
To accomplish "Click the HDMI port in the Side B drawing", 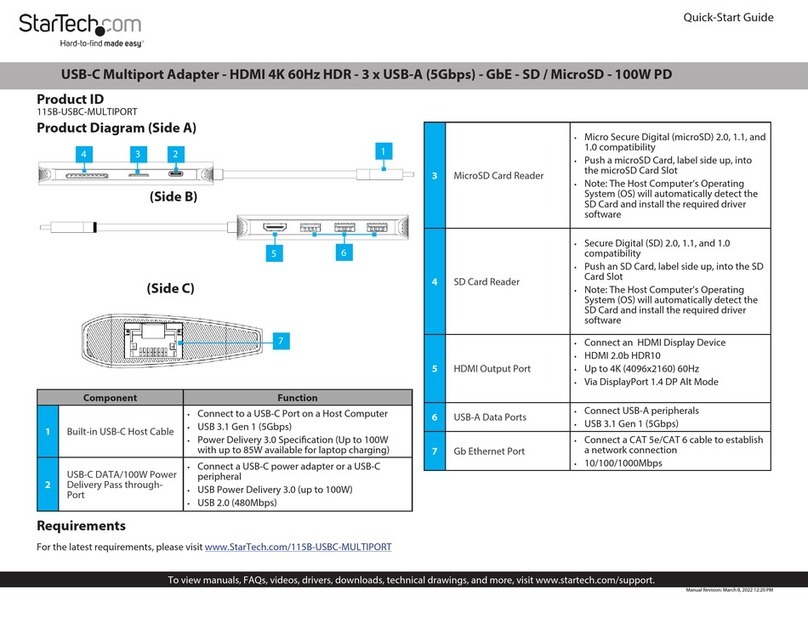I will click(x=276, y=229).
